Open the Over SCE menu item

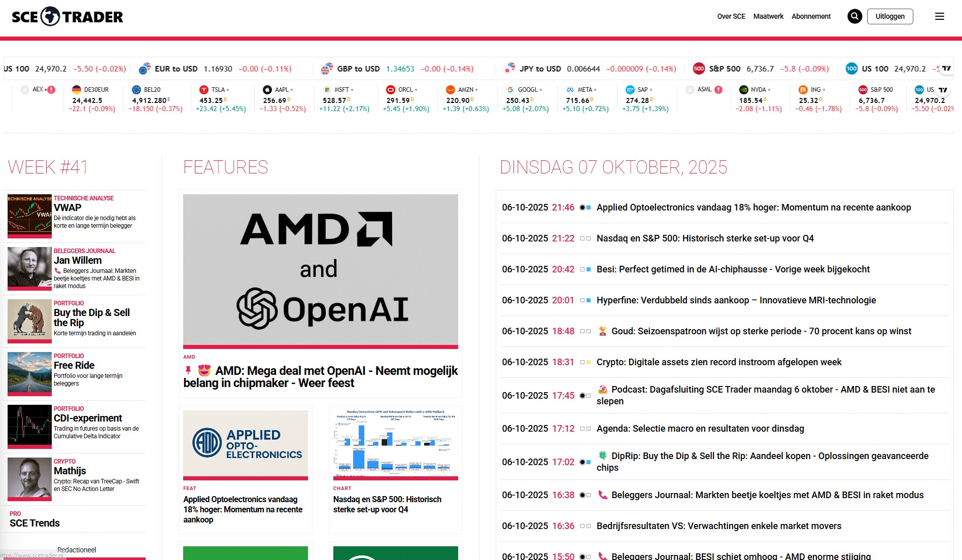pos(731,16)
